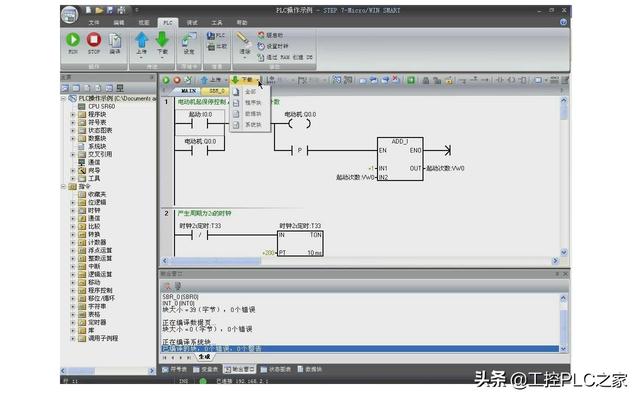Image resolution: width=640 pixels, height=400 pixels.
Task: Select Communications (通信) under the project node
Action: click(x=94, y=162)
